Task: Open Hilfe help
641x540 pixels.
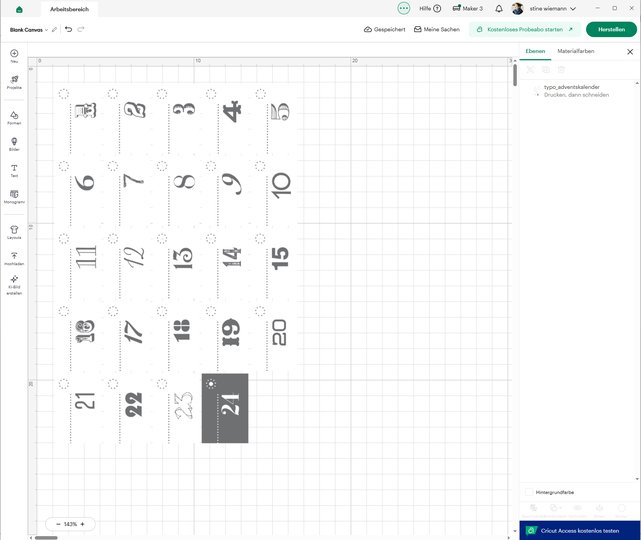Action: (430, 8)
